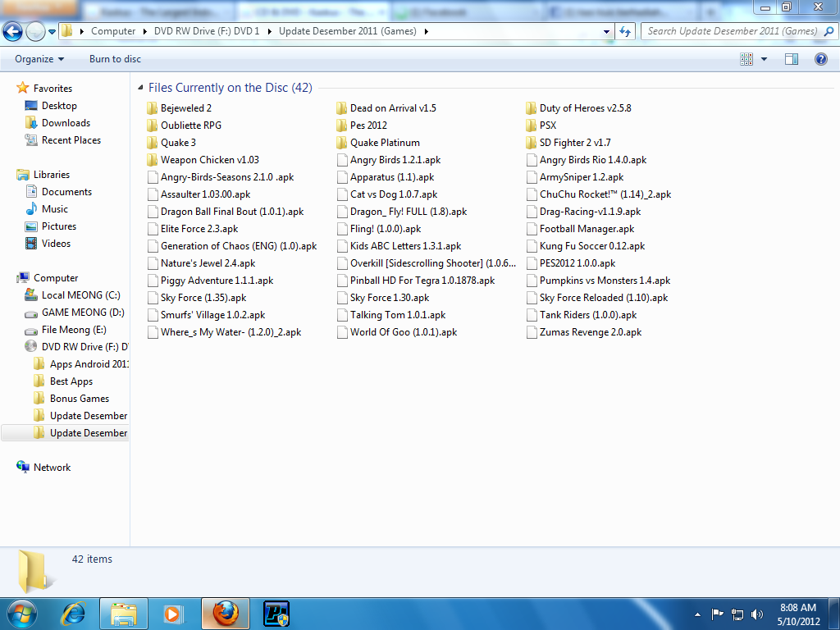Select GAME MEONG (D:) drive
Screen dimensions: 840x630
[x=83, y=313]
